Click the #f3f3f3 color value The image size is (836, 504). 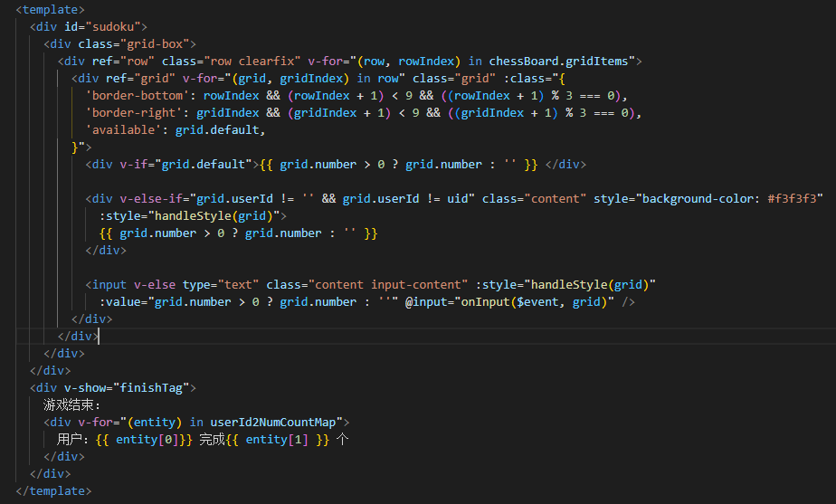(x=792, y=199)
